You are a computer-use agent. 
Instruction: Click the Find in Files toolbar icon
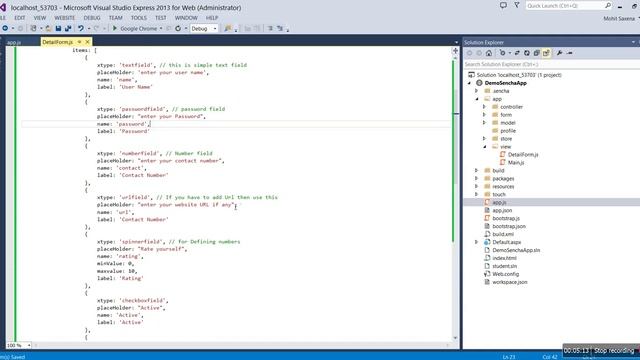click(228, 28)
